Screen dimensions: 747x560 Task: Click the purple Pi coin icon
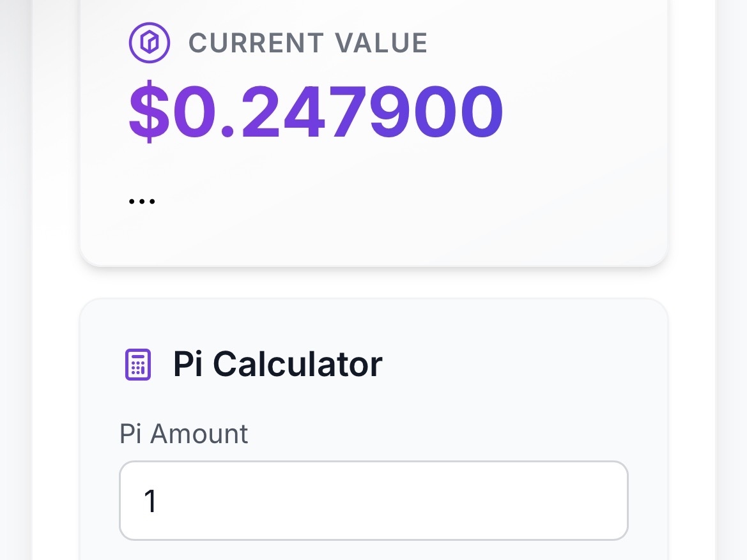pyautogui.click(x=149, y=43)
